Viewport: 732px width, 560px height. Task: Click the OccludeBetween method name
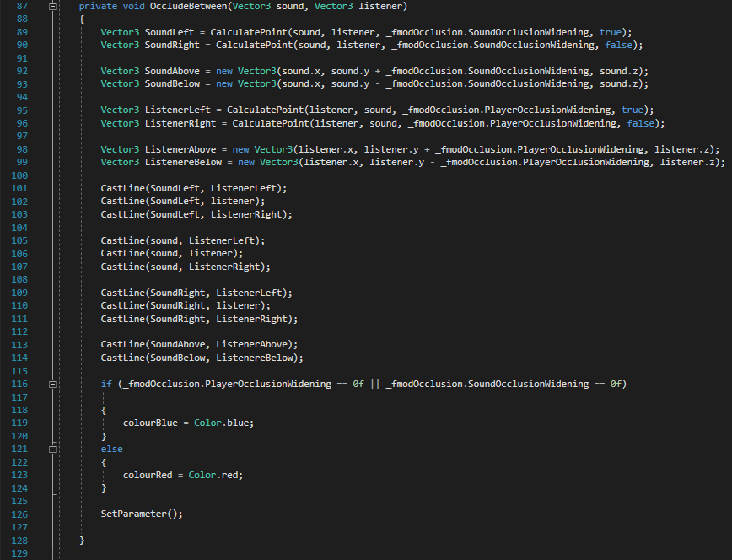pyautogui.click(x=188, y=7)
